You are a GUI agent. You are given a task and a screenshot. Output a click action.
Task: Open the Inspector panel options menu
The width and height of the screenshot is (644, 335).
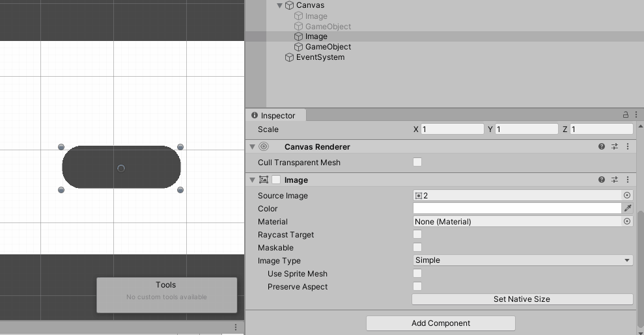click(x=636, y=114)
